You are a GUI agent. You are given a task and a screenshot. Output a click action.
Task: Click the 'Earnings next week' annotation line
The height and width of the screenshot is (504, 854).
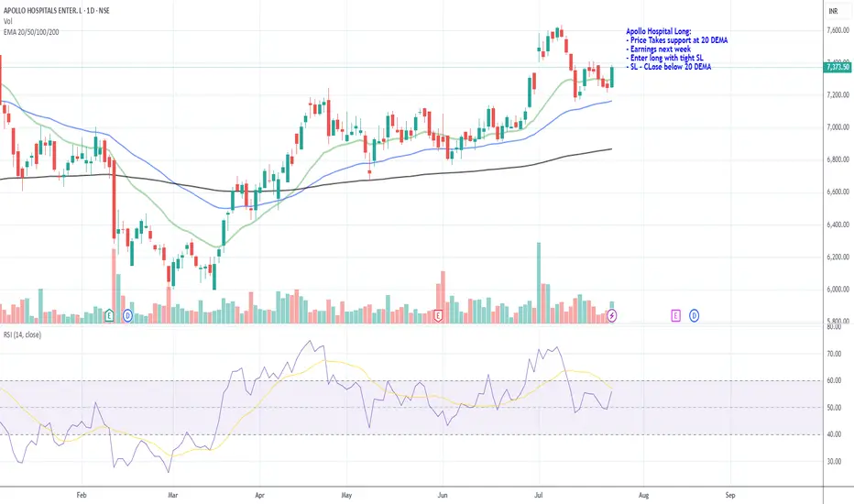(x=659, y=49)
